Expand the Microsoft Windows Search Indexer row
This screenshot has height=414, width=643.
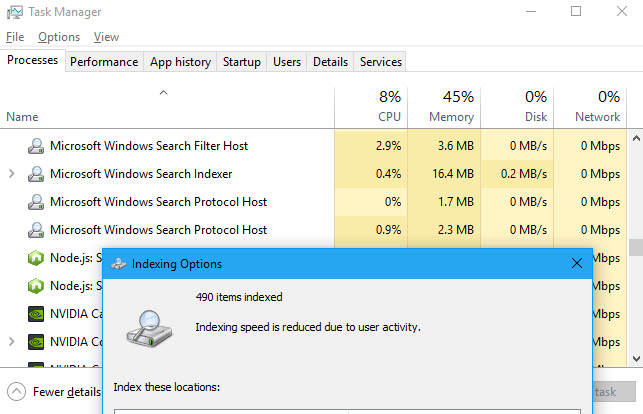click(x=11, y=174)
